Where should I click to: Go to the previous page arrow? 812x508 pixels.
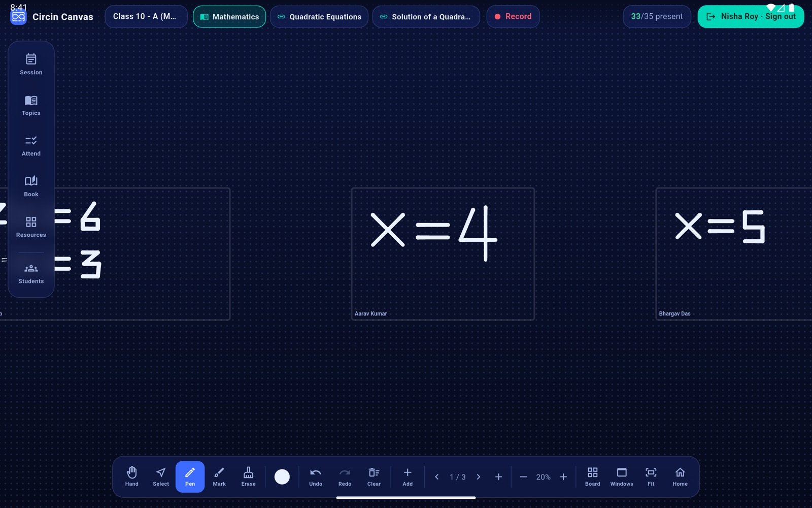[x=437, y=477]
